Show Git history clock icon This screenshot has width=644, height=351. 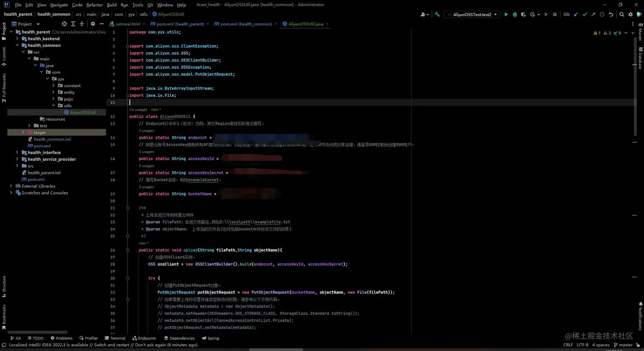[x=602, y=14]
